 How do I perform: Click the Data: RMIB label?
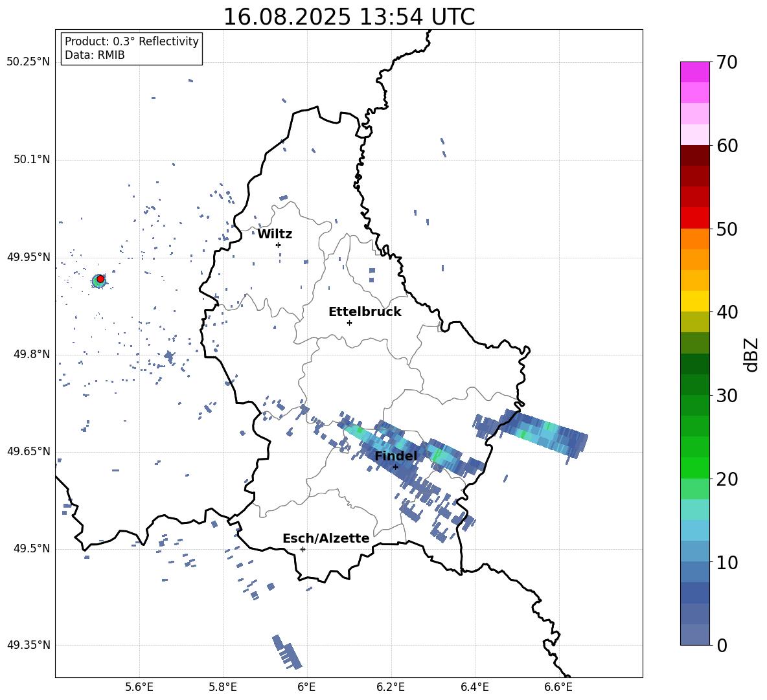tap(95, 55)
